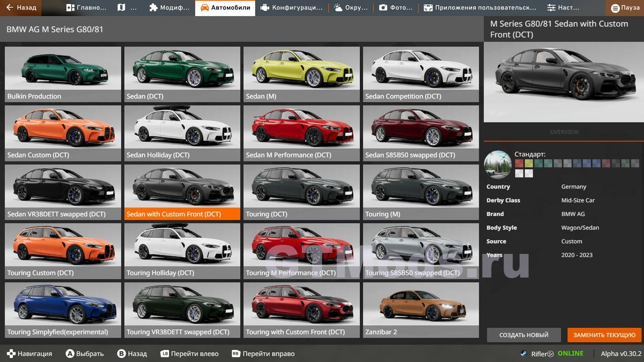Click the Steam Rifler account indicator
Screen dimensions: 644x362
pyautogui.click(x=536, y=353)
